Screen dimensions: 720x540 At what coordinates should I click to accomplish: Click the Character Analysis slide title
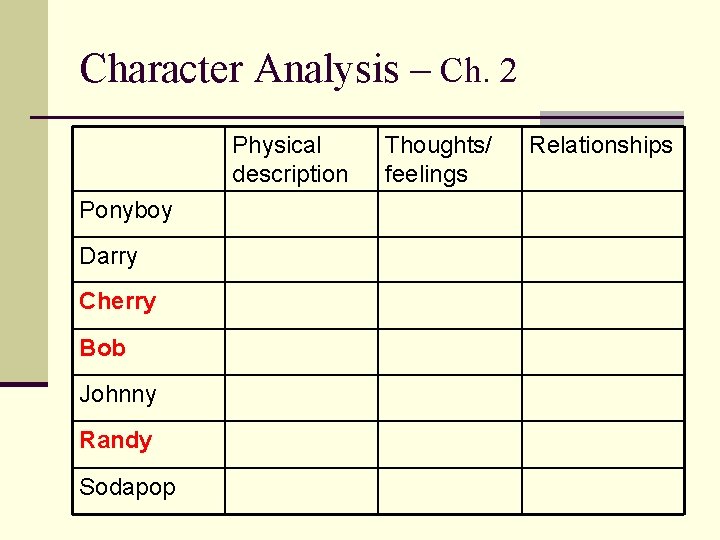[298, 70]
